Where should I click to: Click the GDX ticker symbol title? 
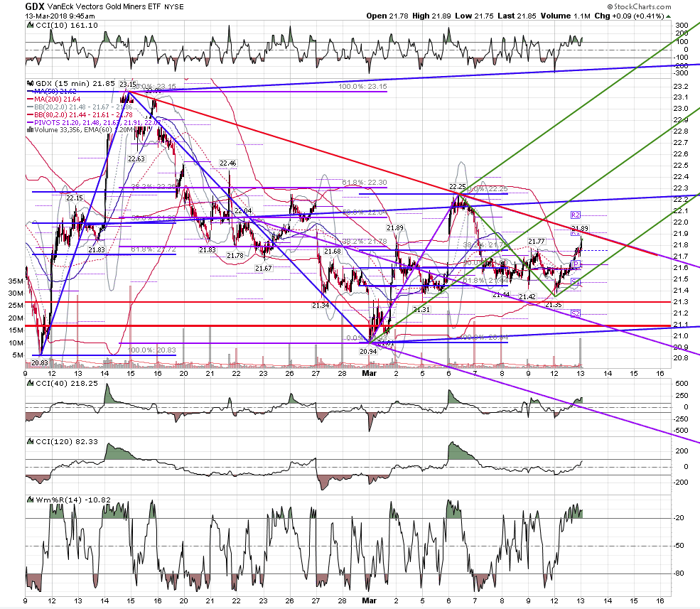coord(34,6)
